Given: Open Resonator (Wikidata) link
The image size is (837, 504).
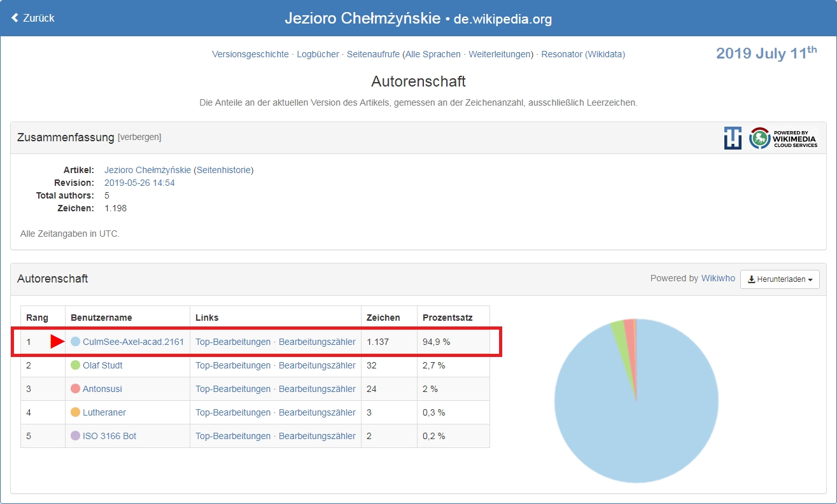Looking at the screenshot, I should 582,54.
